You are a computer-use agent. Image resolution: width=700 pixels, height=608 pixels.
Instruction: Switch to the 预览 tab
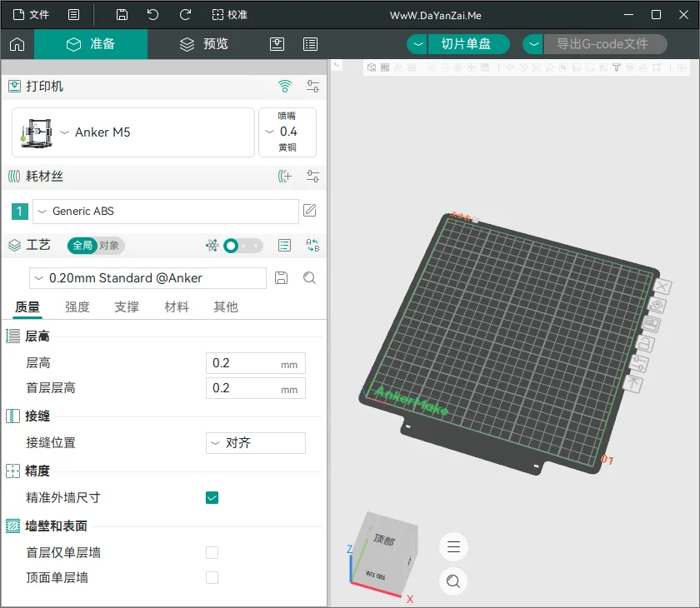204,44
